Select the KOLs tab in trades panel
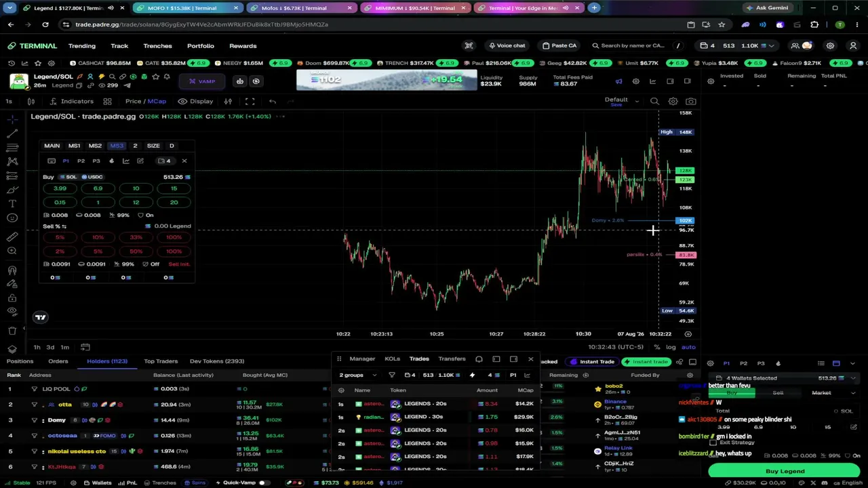The height and width of the screenshot is (488, 868). pyautogui.click(x=392, y=359)
